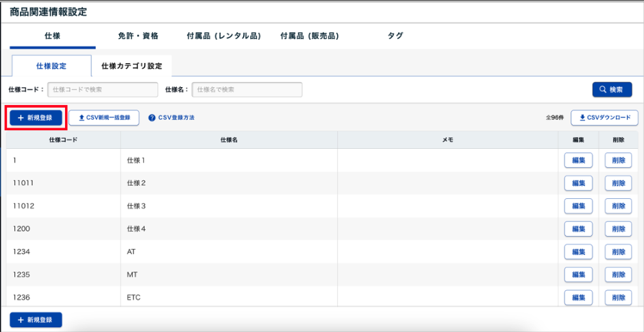This screenshot has width=644, height=332.
Task: Click the CSV新規一括登録 upload button
Action: 104,118
